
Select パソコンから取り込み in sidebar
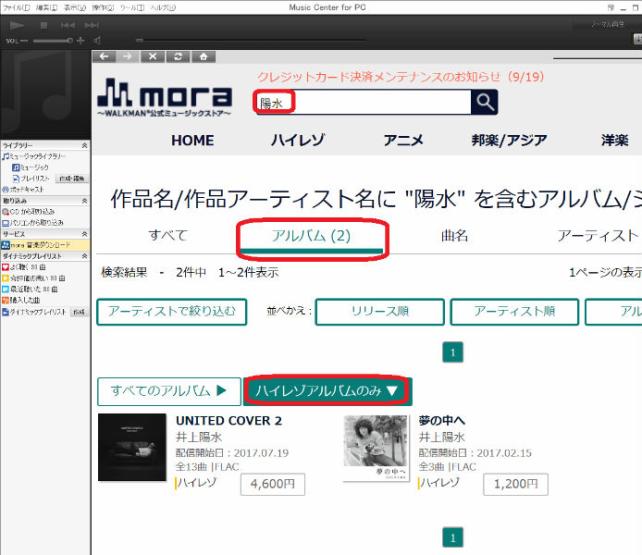point(33,223)
